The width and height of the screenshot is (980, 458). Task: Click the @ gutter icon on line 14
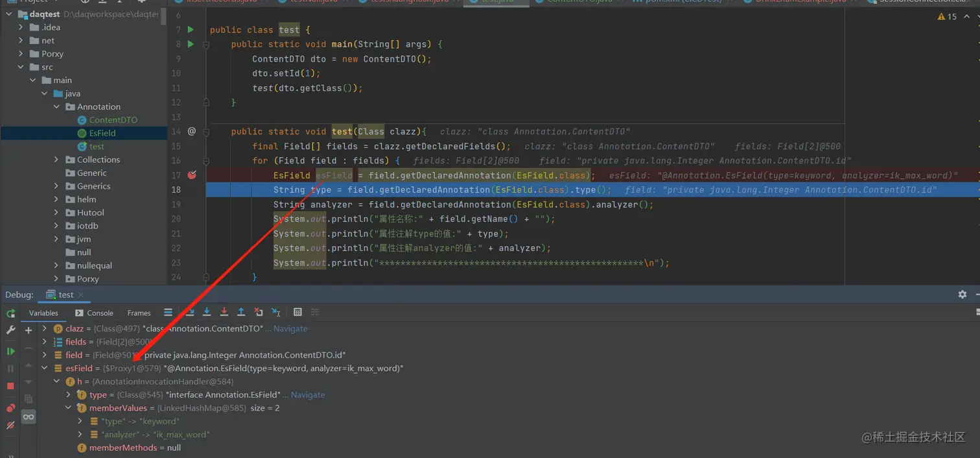pyautogui.click(x=192, y=131)
